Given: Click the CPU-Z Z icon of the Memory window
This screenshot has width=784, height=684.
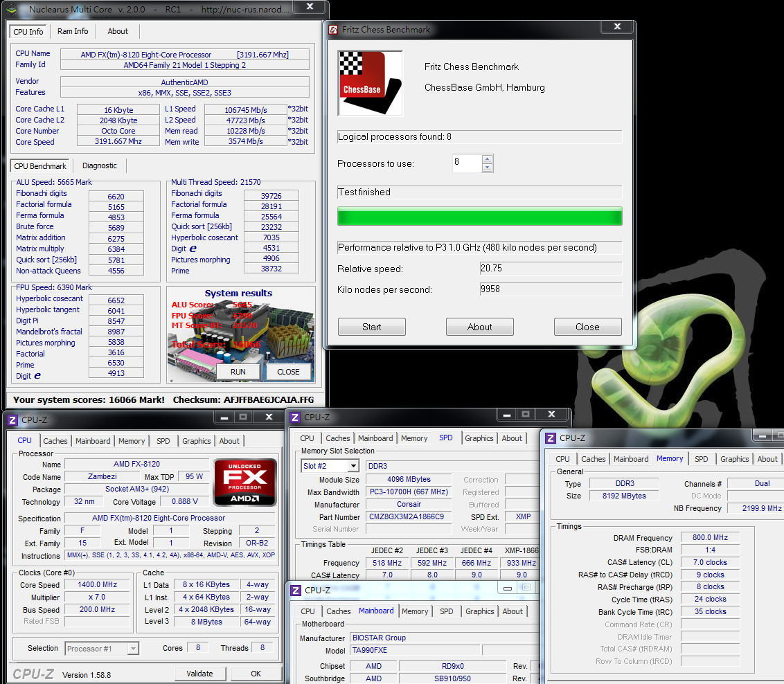Looking at the screenshot, I should [551, 438].
